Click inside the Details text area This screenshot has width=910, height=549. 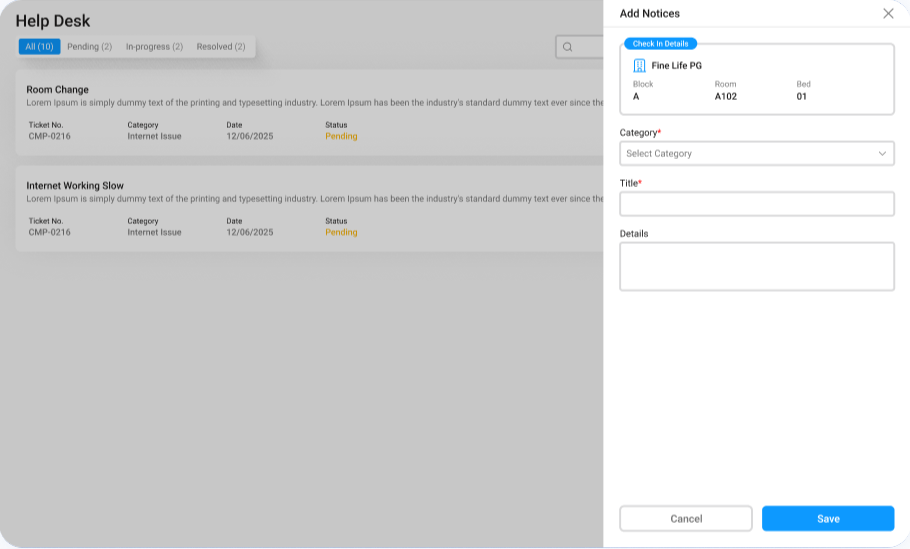pyautogui.click(x=756, y=266)
